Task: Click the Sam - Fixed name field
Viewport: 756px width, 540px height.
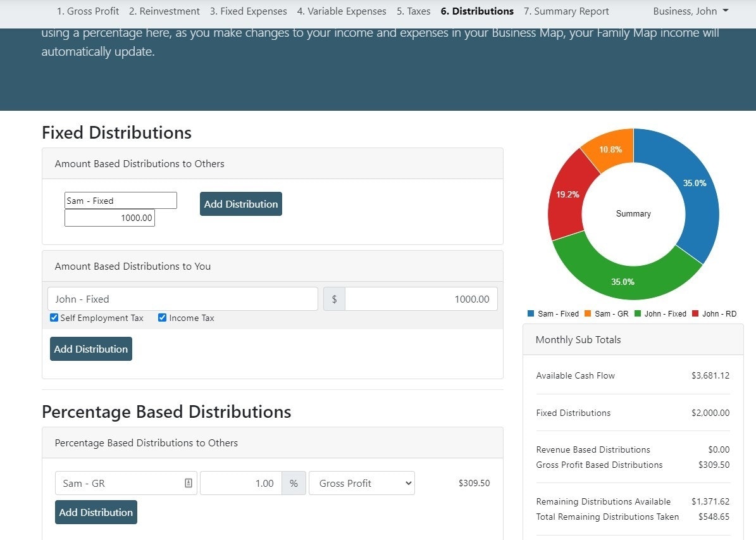Action: [120, 201]
